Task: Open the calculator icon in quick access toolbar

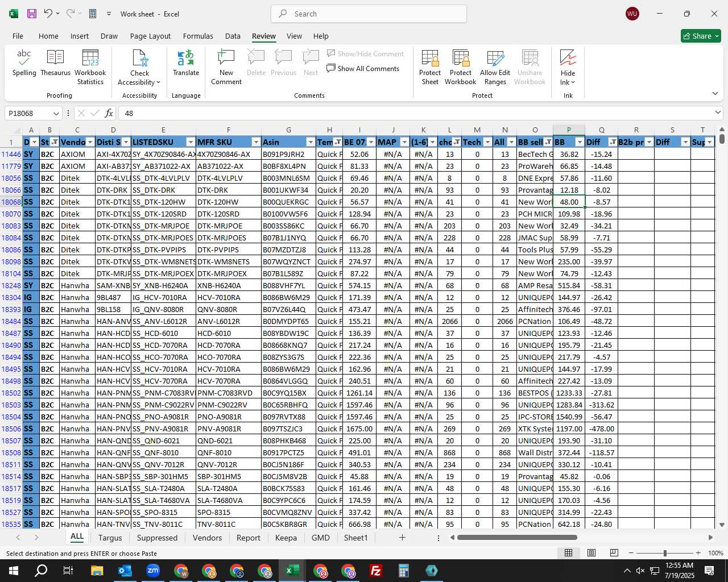Action: pos(93,14)
